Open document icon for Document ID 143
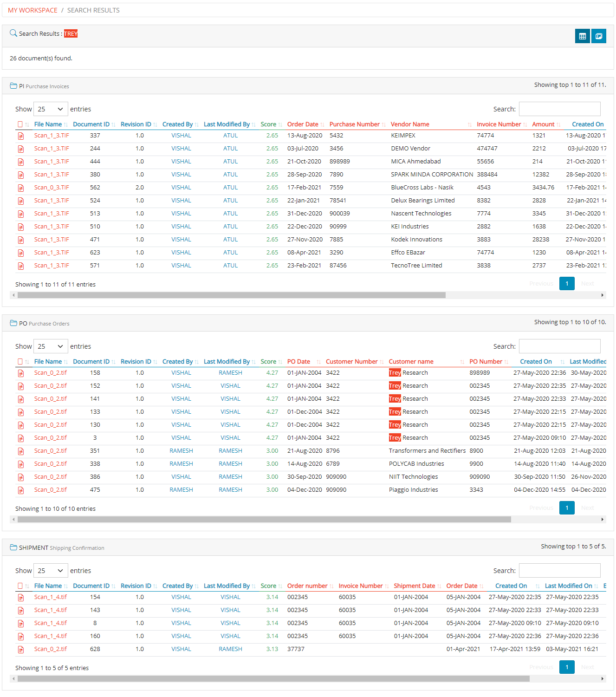 pyautogui.click(x=21, y=611)
